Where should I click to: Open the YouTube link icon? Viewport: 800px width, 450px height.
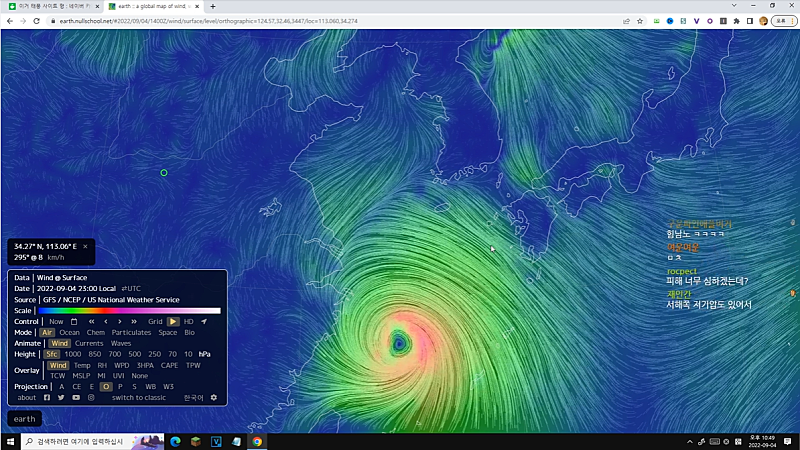[76, 397]
